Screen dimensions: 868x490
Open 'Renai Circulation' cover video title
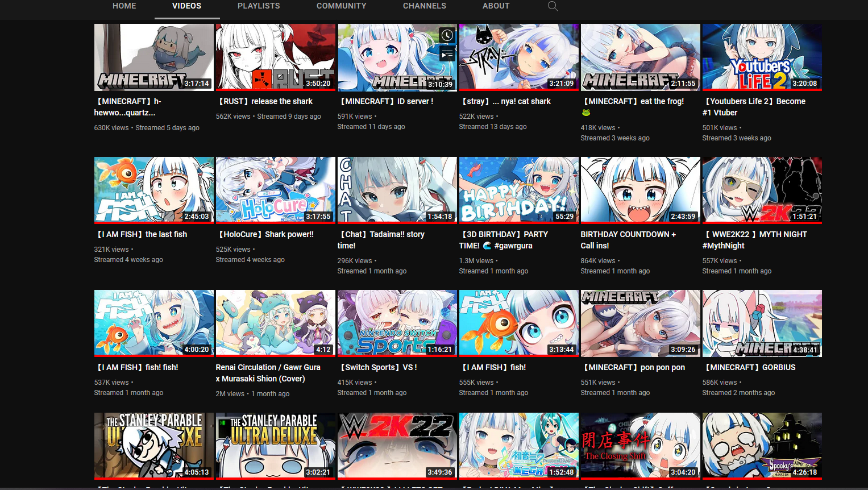(x=268, y=373)
